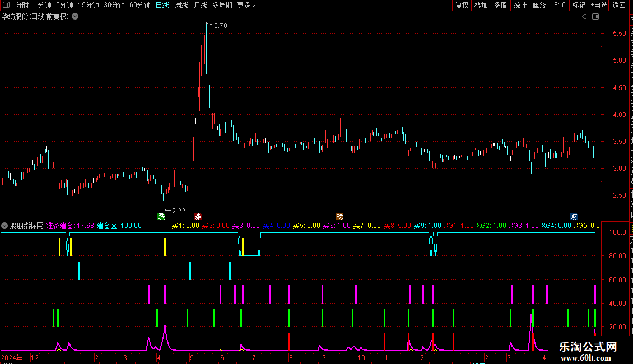Screen dimensions: 633x364
Task: Click the XG1: 1.00 readout
Action: [459, 226]
